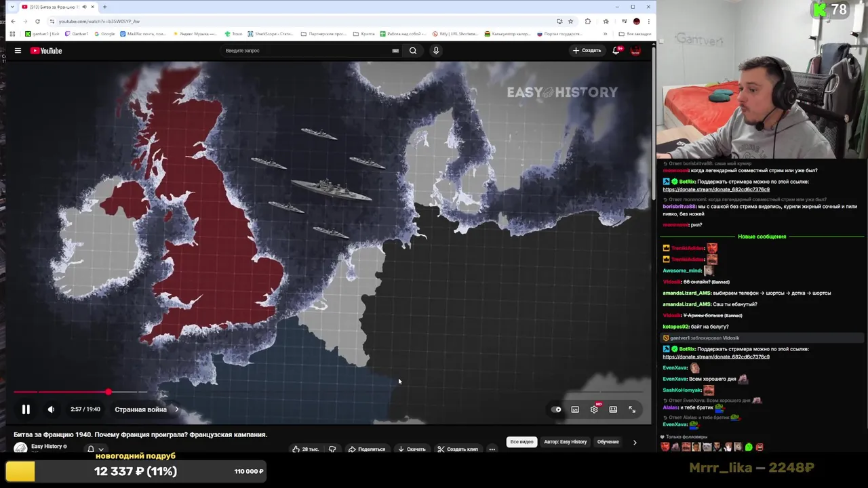
Task: Seek on the video progress bar
Action: (x=329, y=392)
